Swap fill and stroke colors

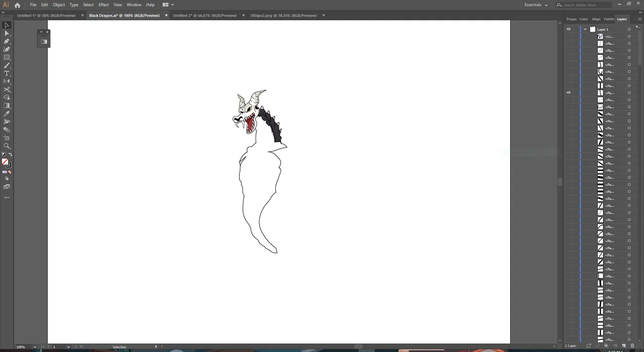(x=10, y=155)
